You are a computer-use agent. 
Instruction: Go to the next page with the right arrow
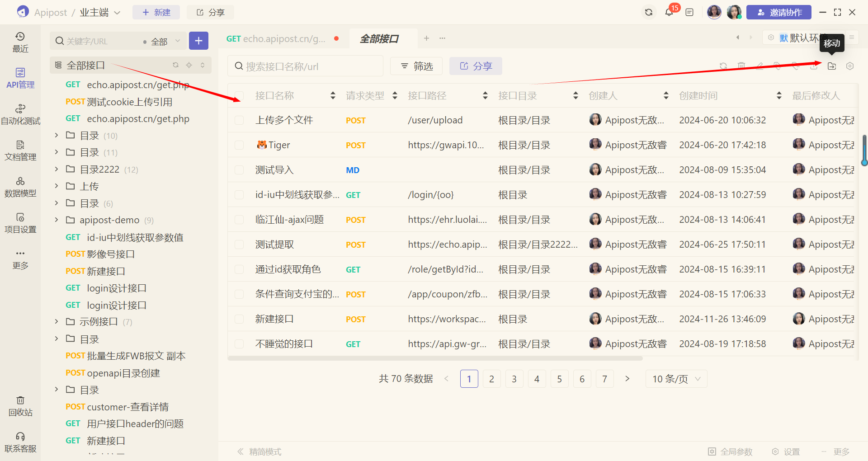click(627, 379)
